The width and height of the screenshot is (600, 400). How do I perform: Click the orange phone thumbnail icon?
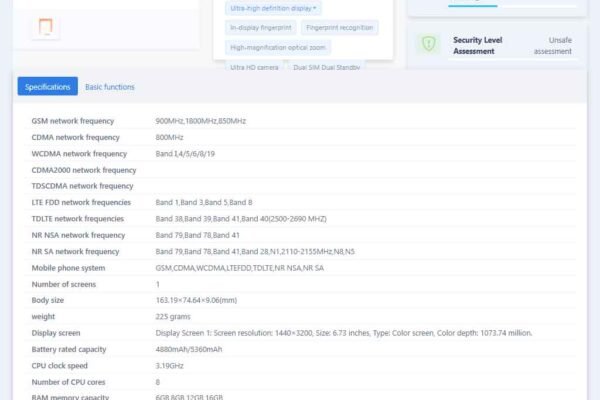tap(44, 27)
